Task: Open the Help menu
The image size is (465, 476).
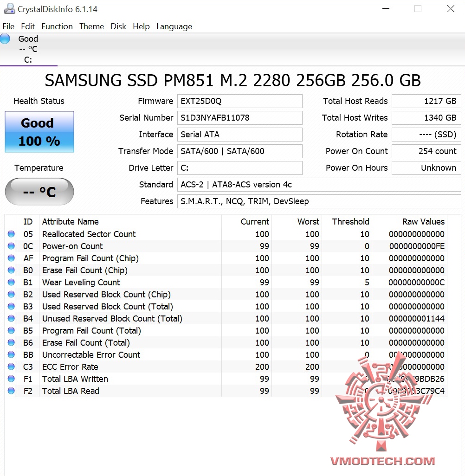Action: pos(141,26)
